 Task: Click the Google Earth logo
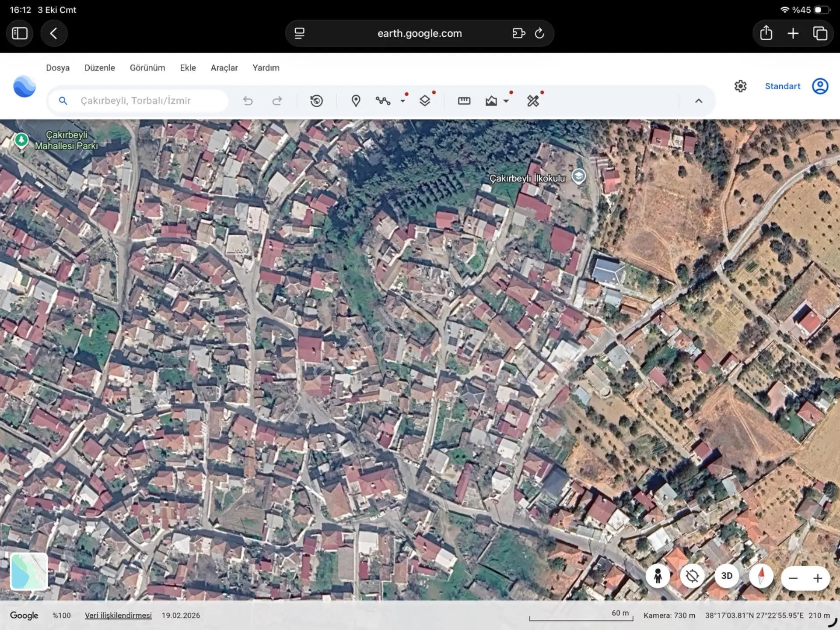click(x=24, y=86)
